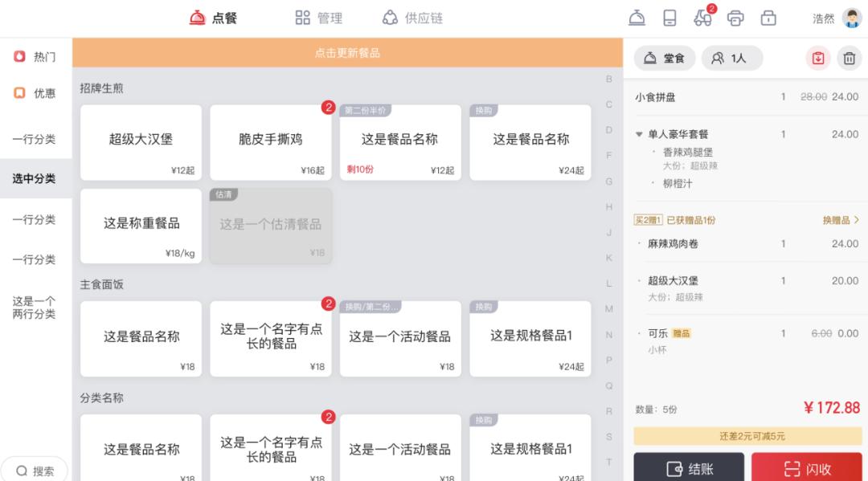
Task: Click the lock icon to lock the screen
Action: tap(768, 16)
